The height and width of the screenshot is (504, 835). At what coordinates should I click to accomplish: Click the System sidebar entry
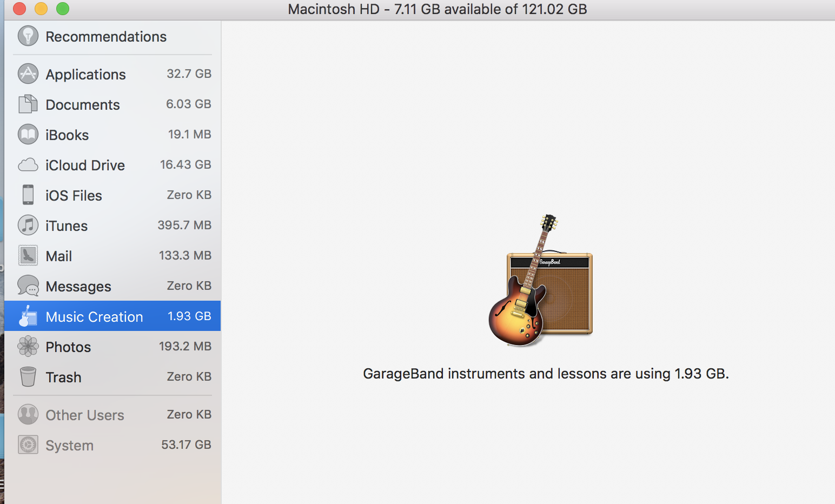112,445
